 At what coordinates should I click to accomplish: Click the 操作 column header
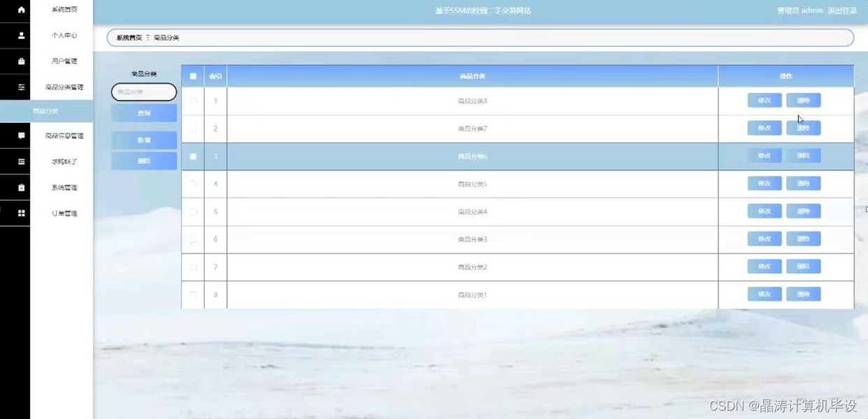pyautogui.click(x=786, y=76)
